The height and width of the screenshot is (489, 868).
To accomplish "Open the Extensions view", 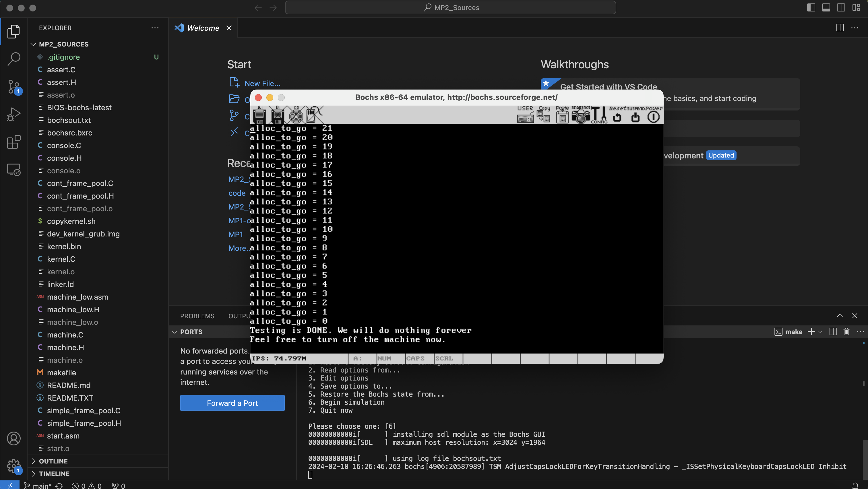I will pos(13,142).
